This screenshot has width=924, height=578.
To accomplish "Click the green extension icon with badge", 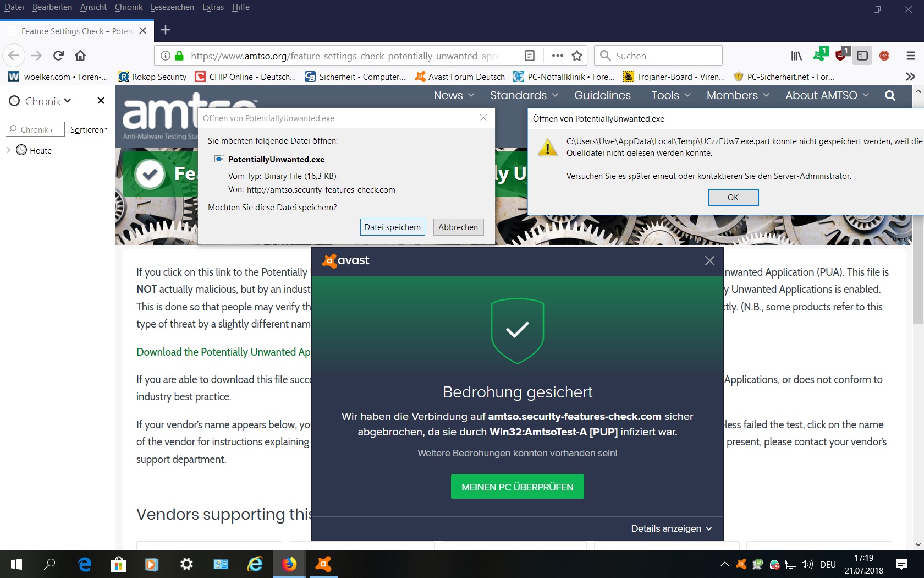I will (820, 54).
